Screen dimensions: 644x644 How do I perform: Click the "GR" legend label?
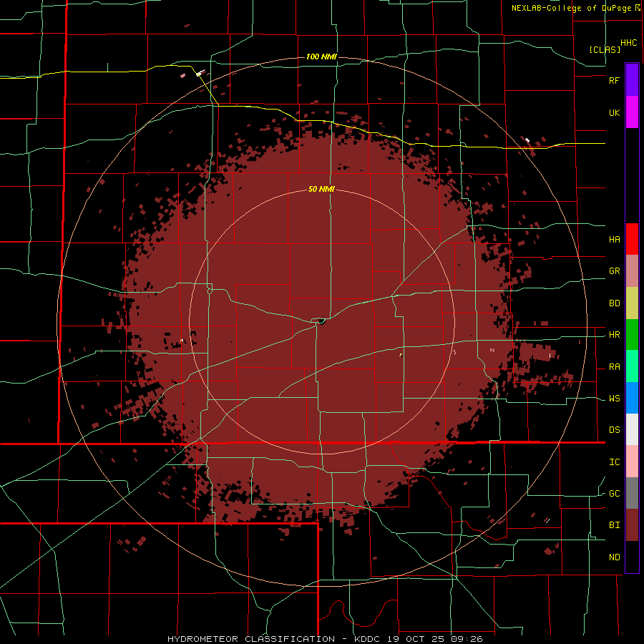pyautogui.click(x=614, y=271)
